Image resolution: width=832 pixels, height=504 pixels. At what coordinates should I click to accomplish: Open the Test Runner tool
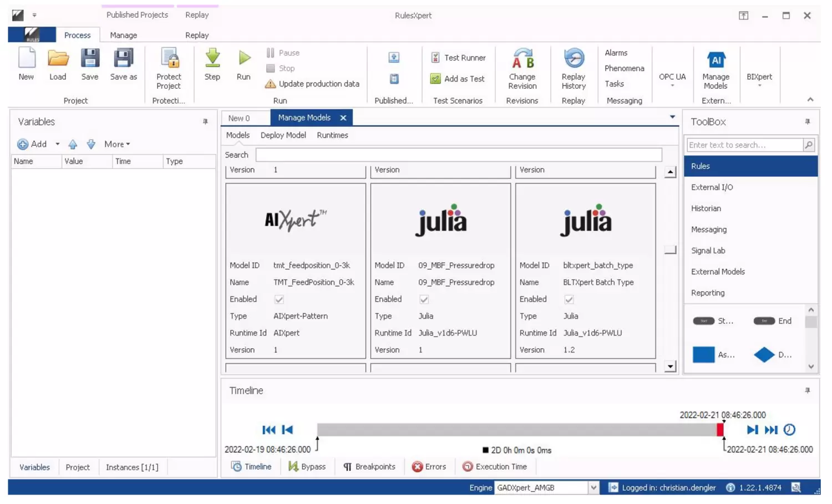coord(458,58)
